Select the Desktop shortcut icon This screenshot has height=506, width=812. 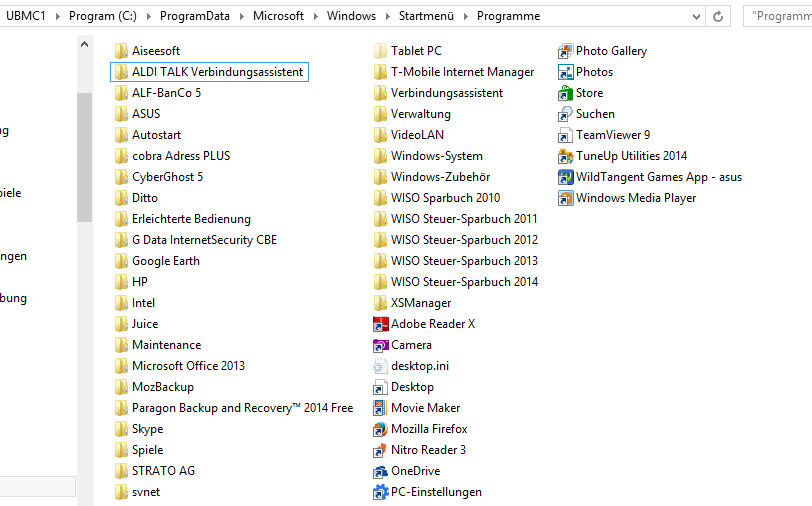point(381,387)
